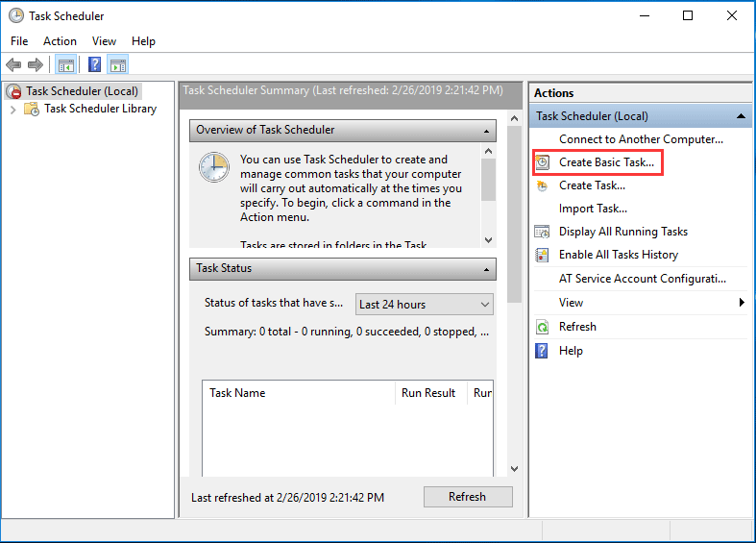Click the Display All Running Tasks icon

[x=542, y=232]
